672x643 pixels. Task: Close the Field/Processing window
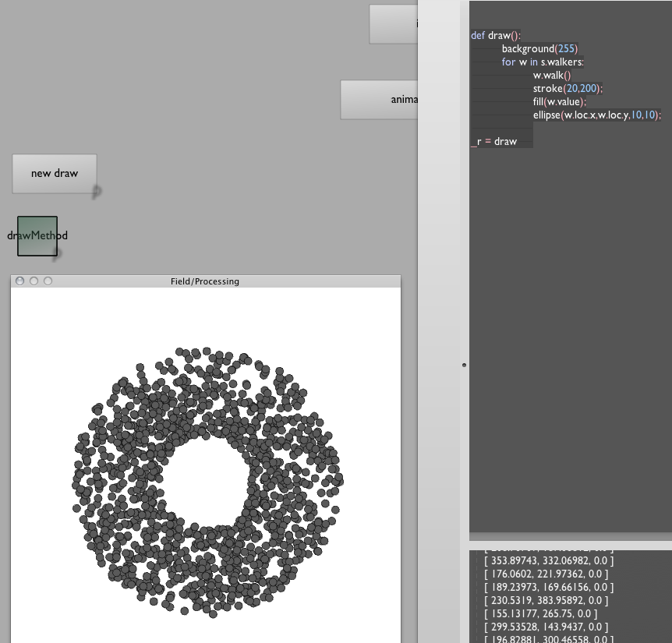pos(20,281)
